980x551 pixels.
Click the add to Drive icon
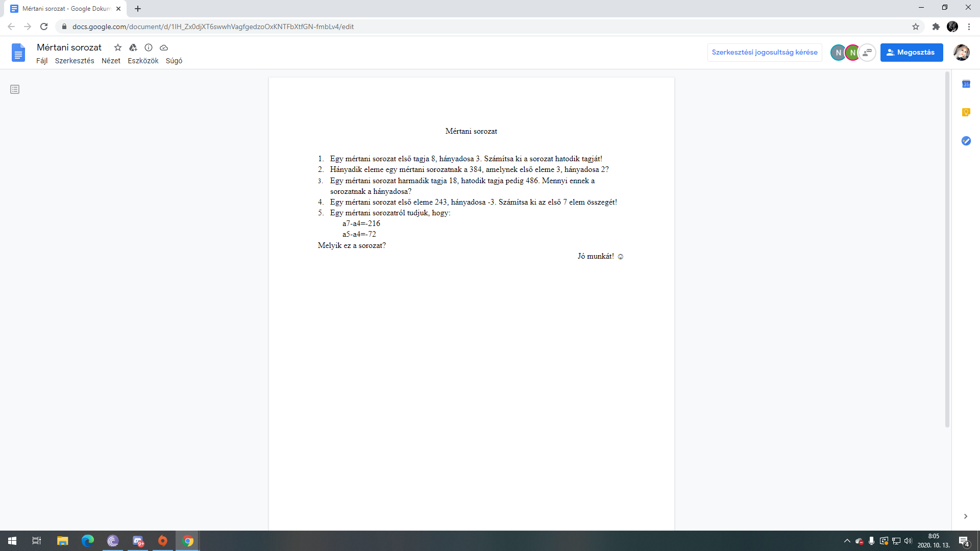[x=133, y=47]
